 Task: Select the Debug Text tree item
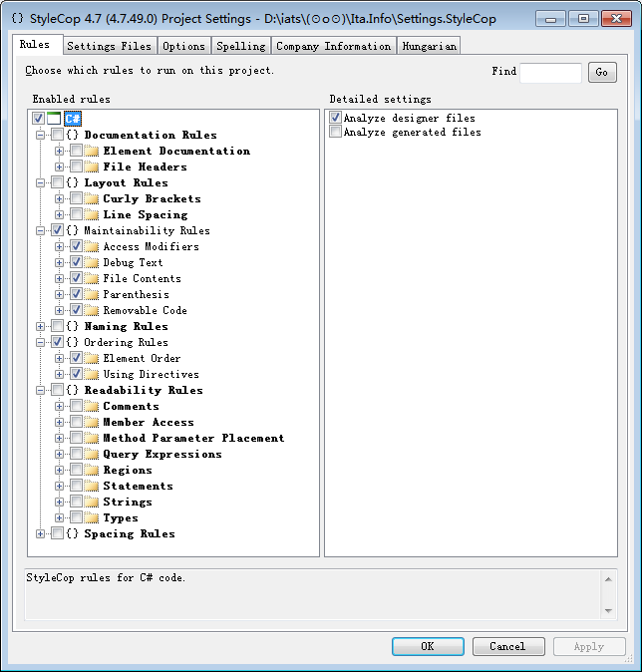tap(133, 262)
